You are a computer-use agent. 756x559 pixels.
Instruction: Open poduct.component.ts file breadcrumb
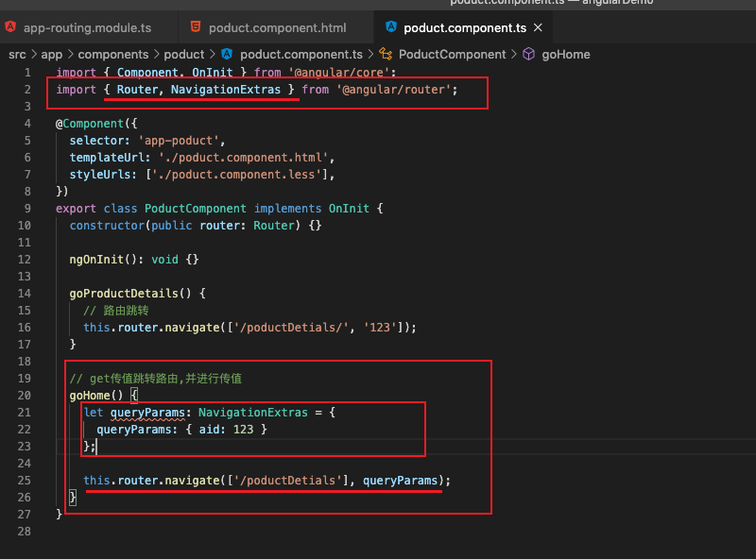[301, 55]
